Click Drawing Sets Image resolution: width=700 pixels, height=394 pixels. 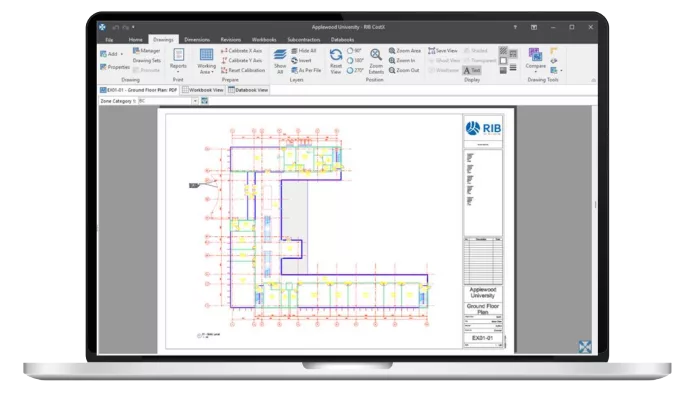pyautogui.click(x=146, y=60)
